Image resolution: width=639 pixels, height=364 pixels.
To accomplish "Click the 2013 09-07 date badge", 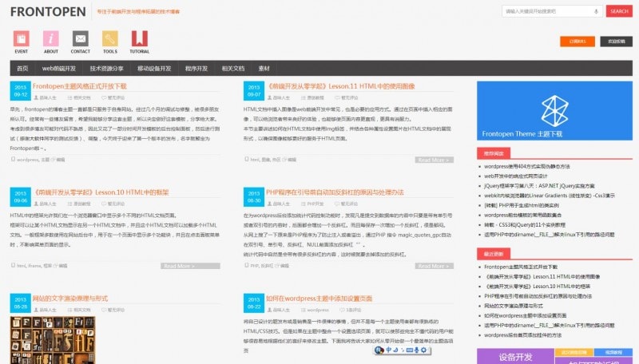I will click(254, 91).
